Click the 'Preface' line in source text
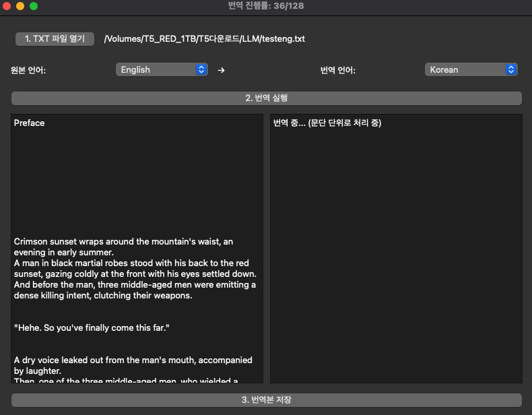 [x=30, y=123]
